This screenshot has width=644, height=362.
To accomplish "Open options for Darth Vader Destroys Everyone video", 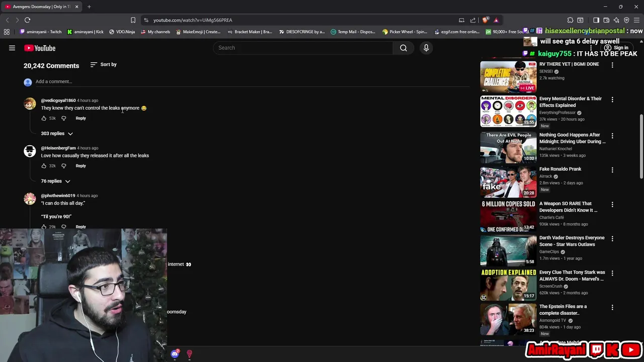I will pyautogui.click(x=612, y=239).
